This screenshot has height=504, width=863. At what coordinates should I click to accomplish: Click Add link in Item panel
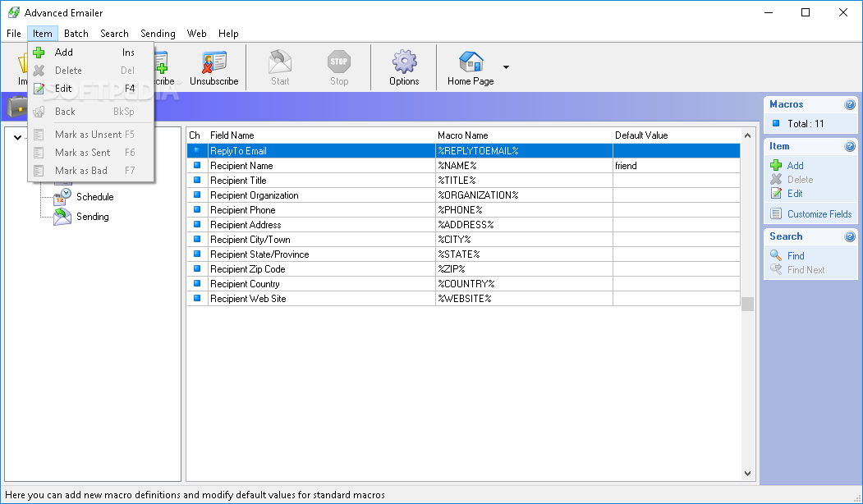point(796,166)
